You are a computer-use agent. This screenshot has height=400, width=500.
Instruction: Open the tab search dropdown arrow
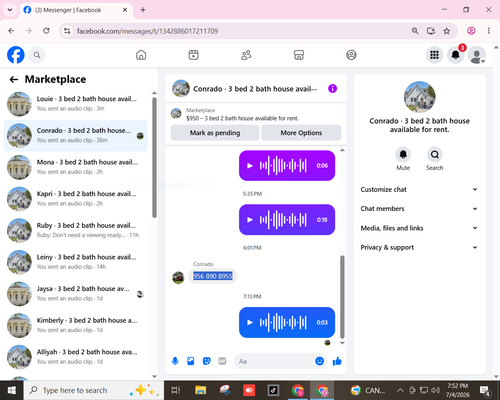coord(10,10)
